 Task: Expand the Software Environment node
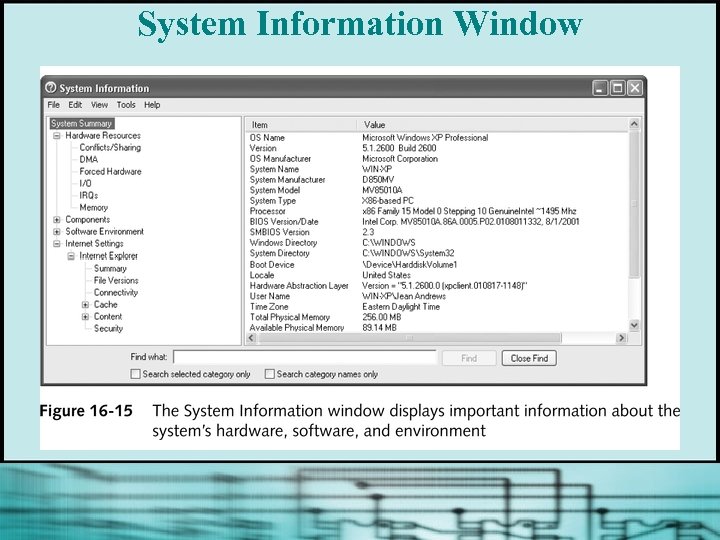(57, 232)
